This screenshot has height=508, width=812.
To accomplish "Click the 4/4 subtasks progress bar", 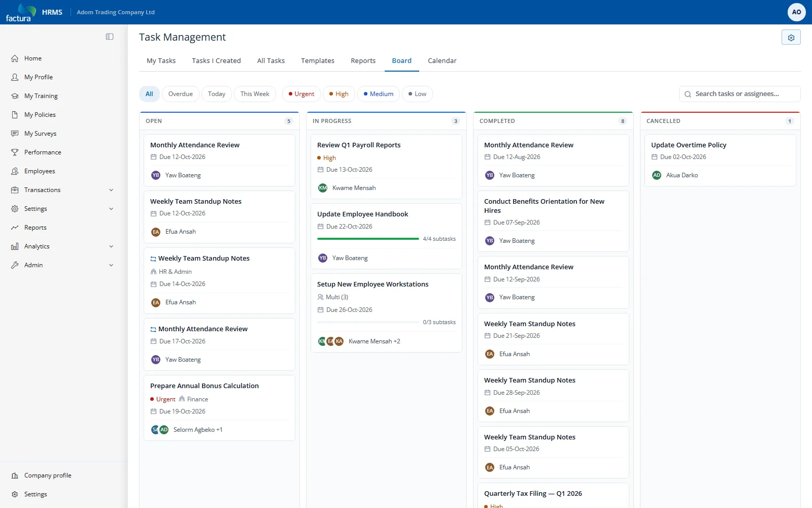I will 368,239.
